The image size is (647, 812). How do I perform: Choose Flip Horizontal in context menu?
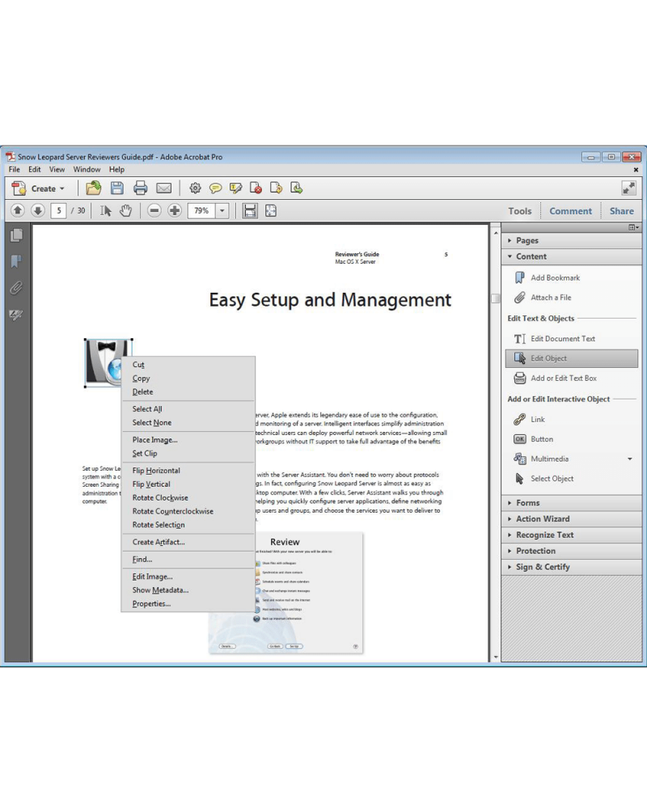pos(188,470)
